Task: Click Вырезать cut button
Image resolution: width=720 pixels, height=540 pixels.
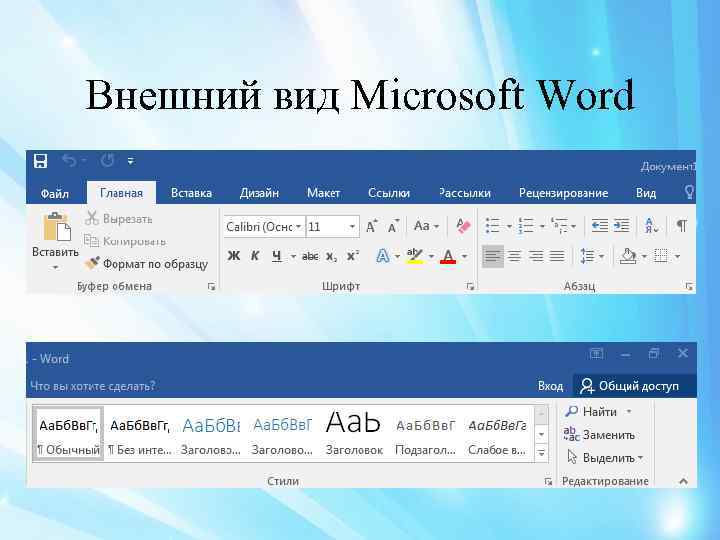Action: (119, 219)
